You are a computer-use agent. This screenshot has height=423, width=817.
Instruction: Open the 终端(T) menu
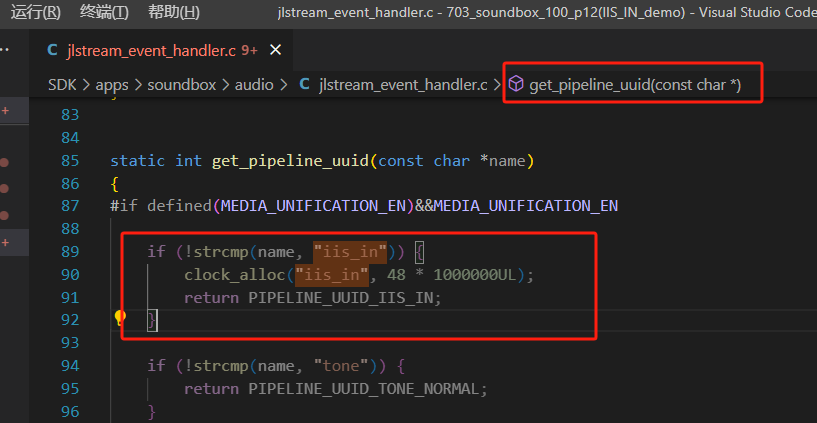104,12
